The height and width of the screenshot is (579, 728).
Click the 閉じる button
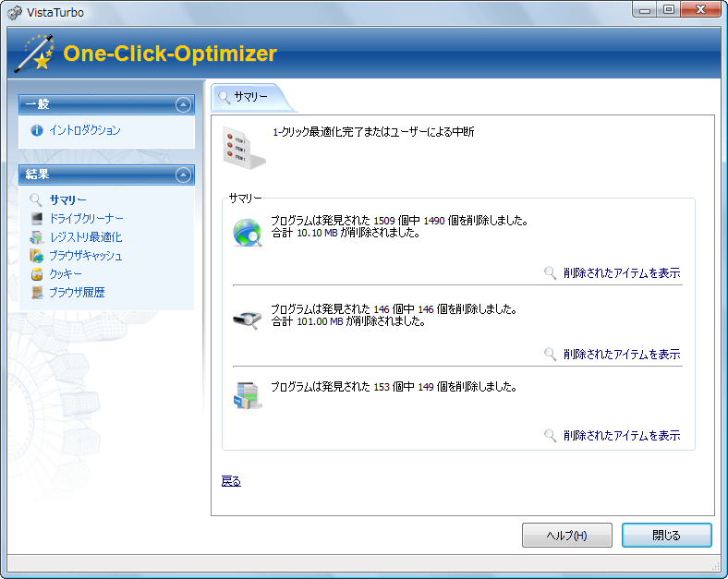(x=667, y=536)
